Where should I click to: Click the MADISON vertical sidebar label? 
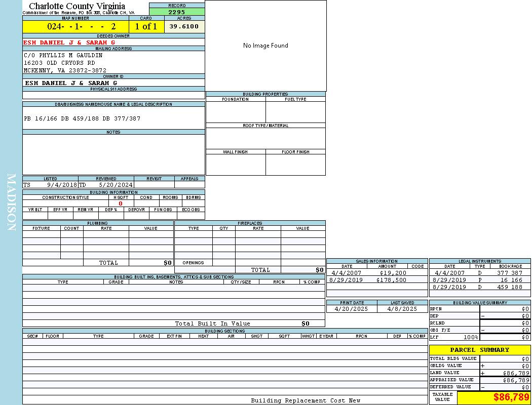[x=11, y=202]
